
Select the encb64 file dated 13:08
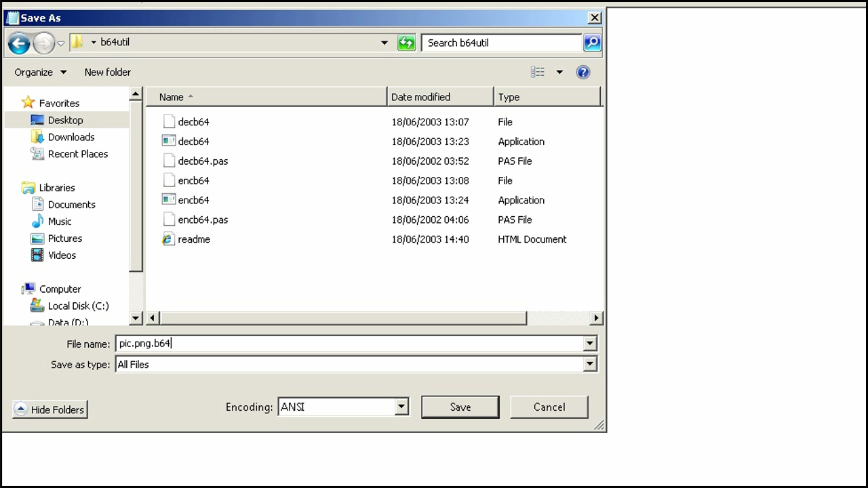[193, 181]
